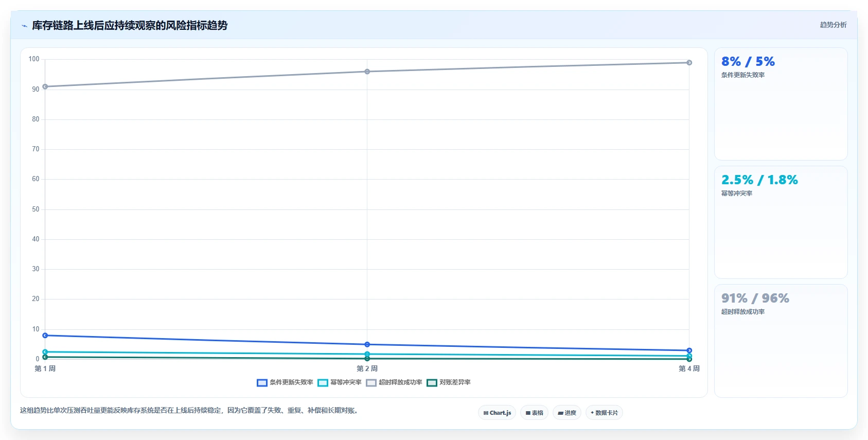Click 条件更新失败率 data point at 第 2 周
Viewport: 868px width, 440px height.
coord(367,344)
